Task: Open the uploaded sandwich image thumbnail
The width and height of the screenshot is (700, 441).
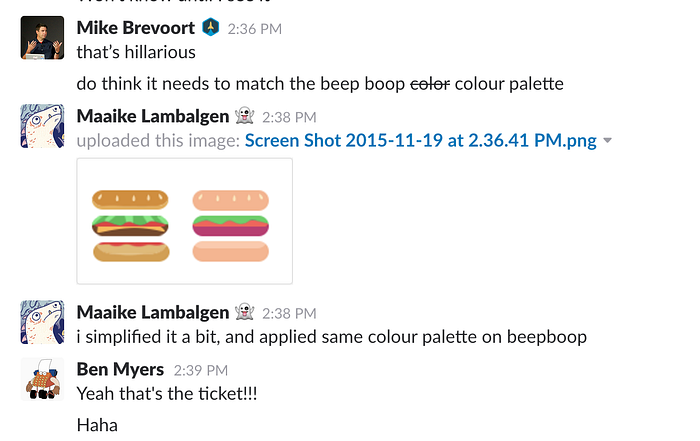Action: [x=184, y=221]
